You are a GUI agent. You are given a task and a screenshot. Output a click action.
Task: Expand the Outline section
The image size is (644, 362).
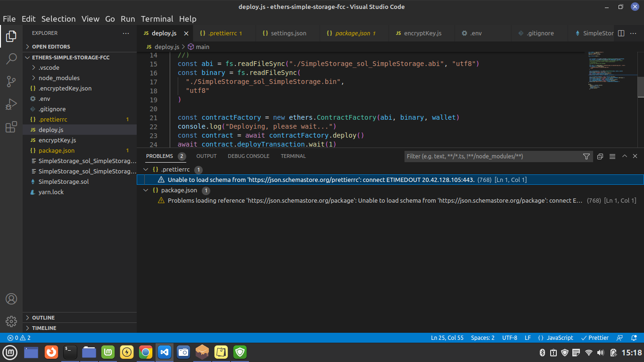(80, 318)
